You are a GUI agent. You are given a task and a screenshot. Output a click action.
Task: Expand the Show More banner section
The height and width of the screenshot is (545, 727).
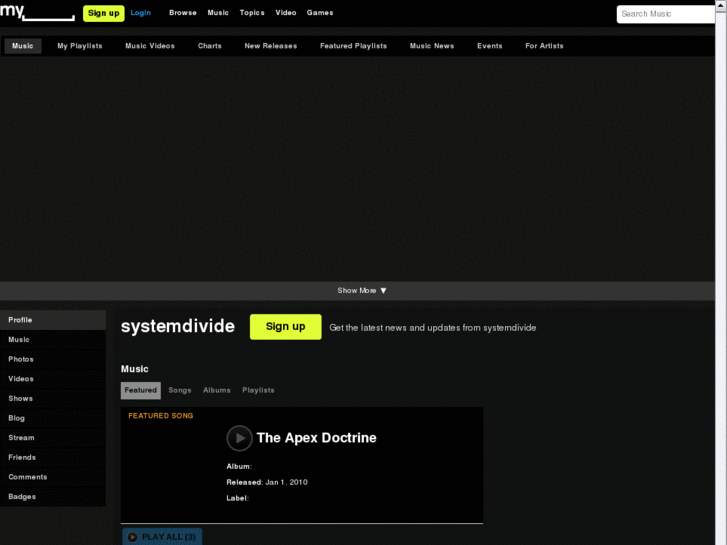[362, 291]
